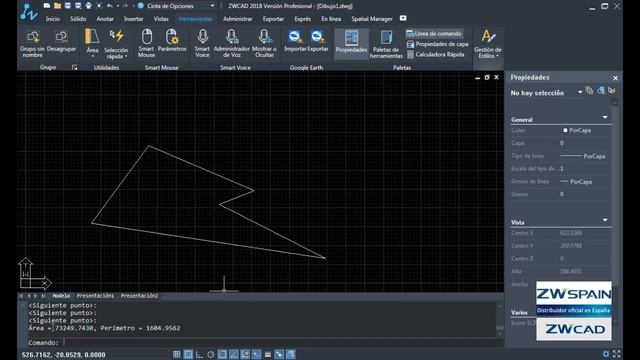Click the full screen icon in status bar

(616, 354)
